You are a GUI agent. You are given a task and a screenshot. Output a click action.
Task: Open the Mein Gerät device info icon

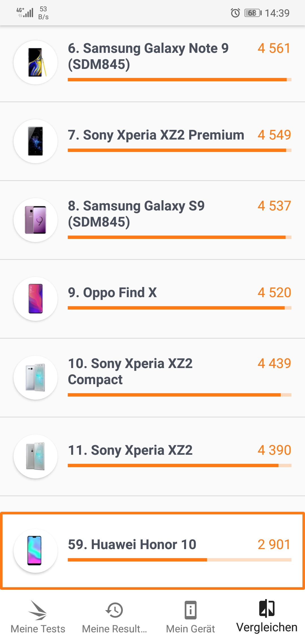(x=191, y=610)
